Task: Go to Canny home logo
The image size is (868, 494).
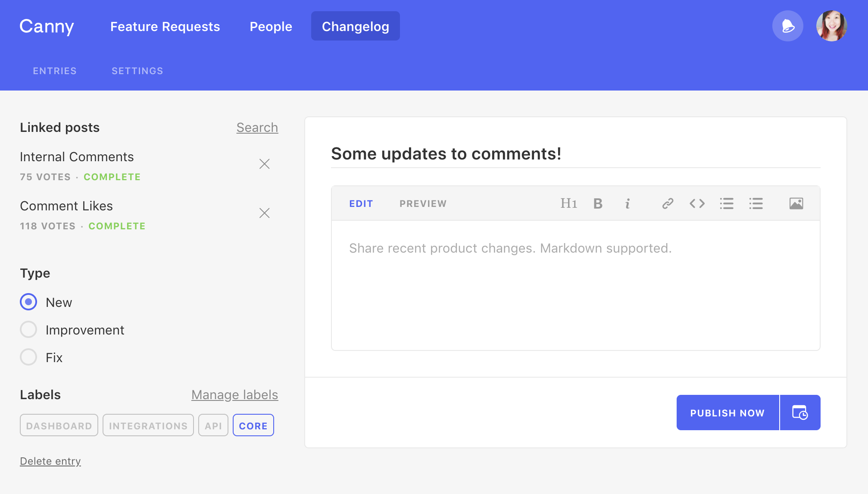Action: pyautogui.click(x=47, y=26)
